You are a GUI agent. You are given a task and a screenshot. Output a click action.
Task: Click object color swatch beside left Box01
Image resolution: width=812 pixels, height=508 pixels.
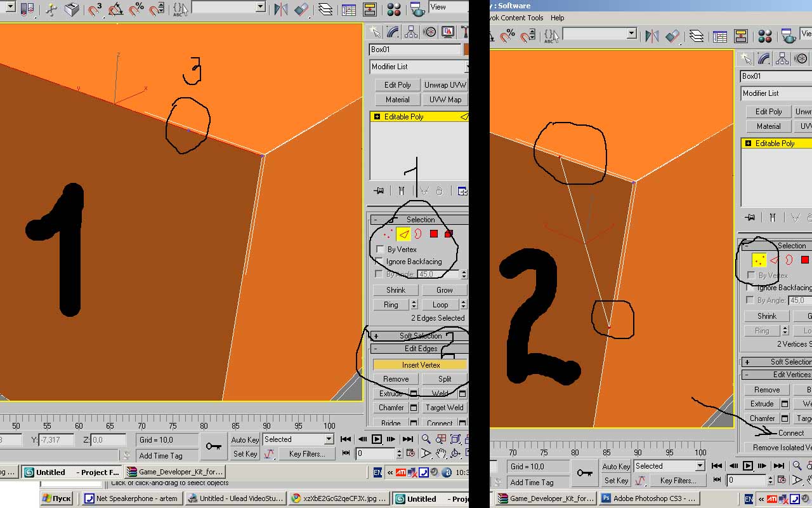pyautogui.click(x=466, y=50)
